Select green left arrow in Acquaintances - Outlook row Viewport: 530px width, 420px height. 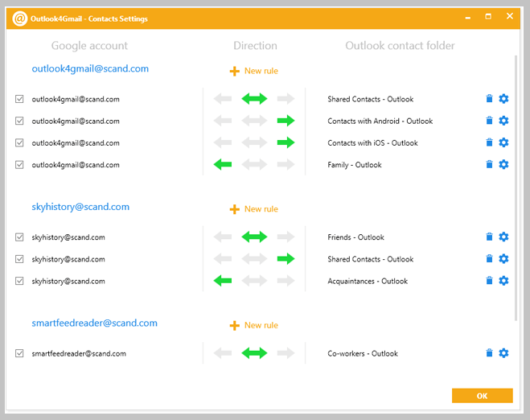223,281
